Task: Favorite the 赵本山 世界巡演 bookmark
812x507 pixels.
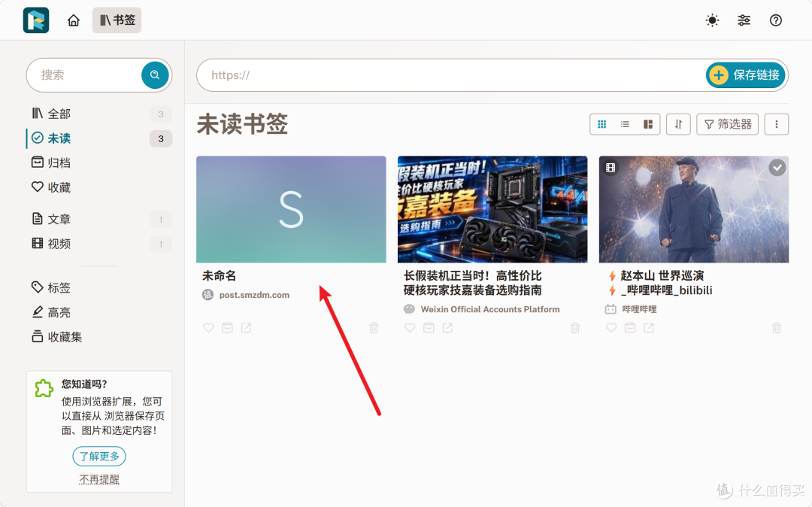Action: click(611, 328)
